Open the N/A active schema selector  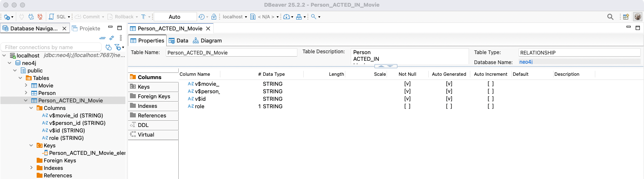265,17
